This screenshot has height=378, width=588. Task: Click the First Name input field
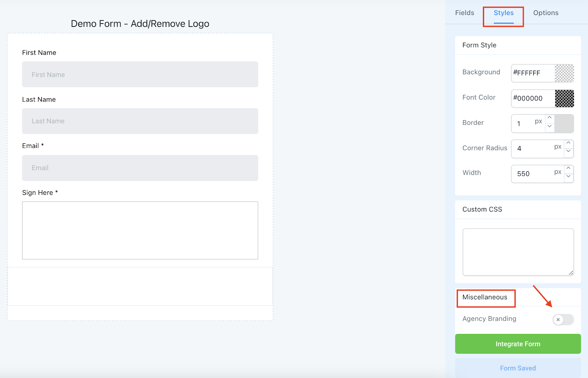pyautogui.click(x=140, y=74)
